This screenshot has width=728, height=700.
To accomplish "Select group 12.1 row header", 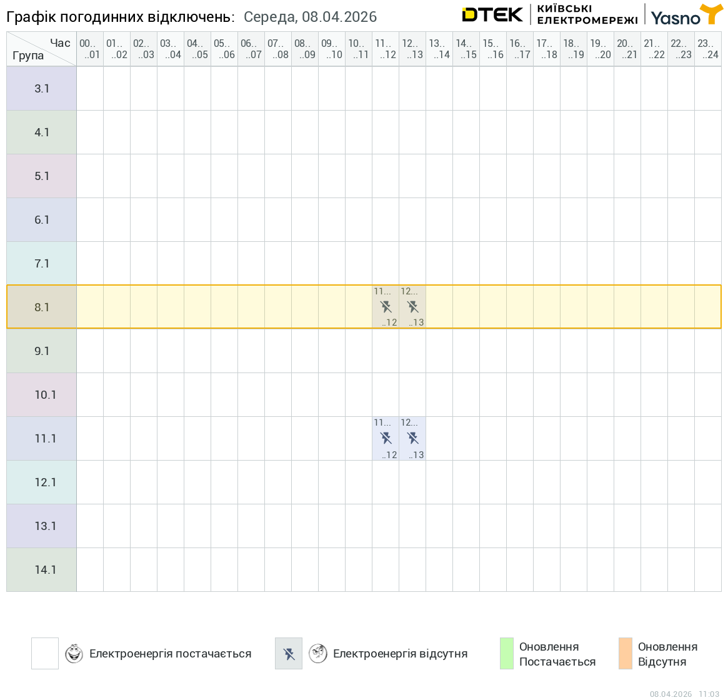I will pos(42,482).
